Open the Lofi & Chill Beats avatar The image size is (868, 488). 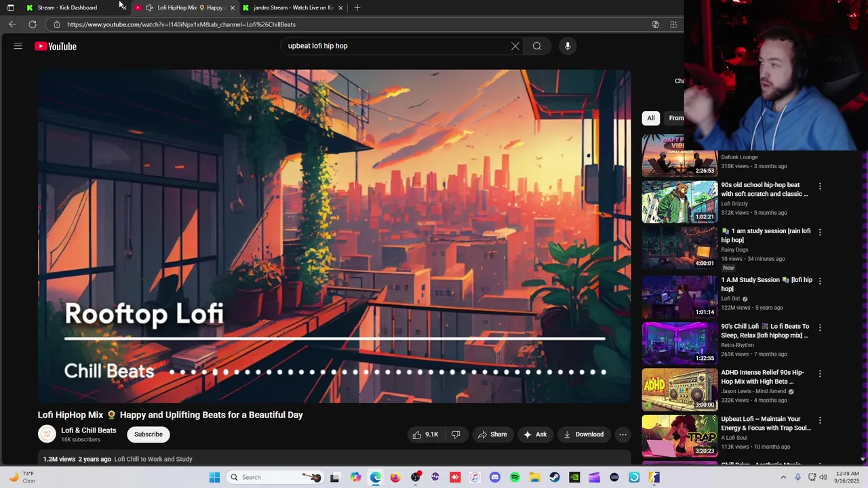coord(47,434)
